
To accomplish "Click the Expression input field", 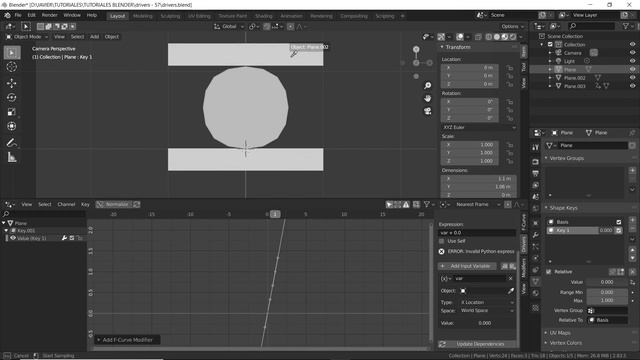I will [477, 233].
